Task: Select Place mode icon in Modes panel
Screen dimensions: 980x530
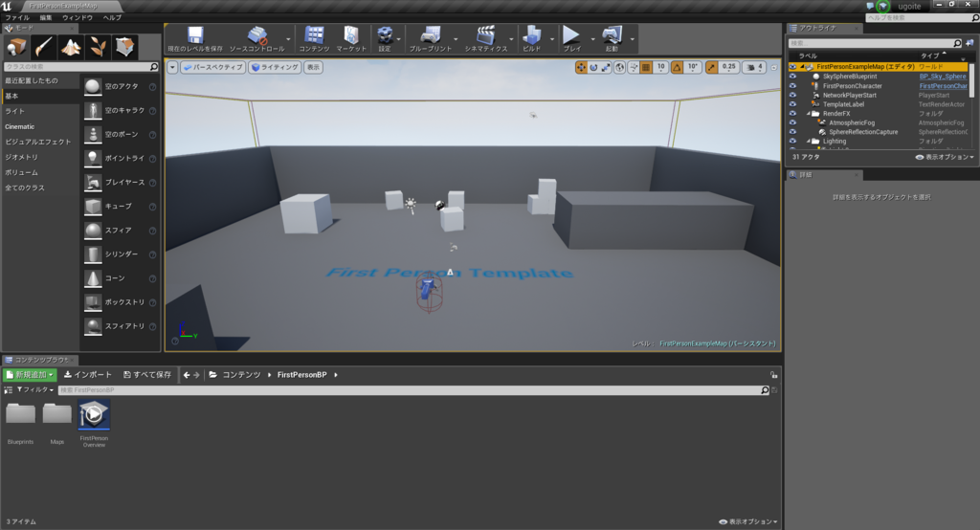Action: [x=16, y=47]
